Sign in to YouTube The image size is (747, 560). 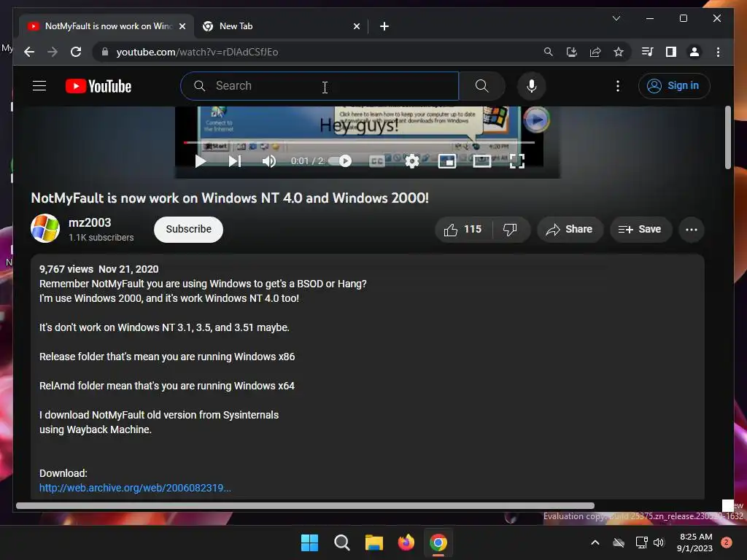(673, 86)
